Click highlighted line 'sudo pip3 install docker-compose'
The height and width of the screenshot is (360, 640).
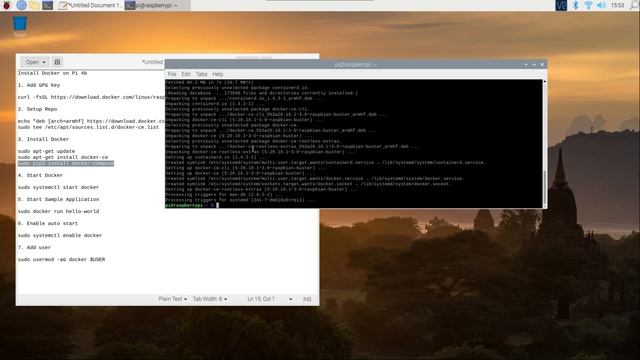pyautogui.click(x=66, y=163)
